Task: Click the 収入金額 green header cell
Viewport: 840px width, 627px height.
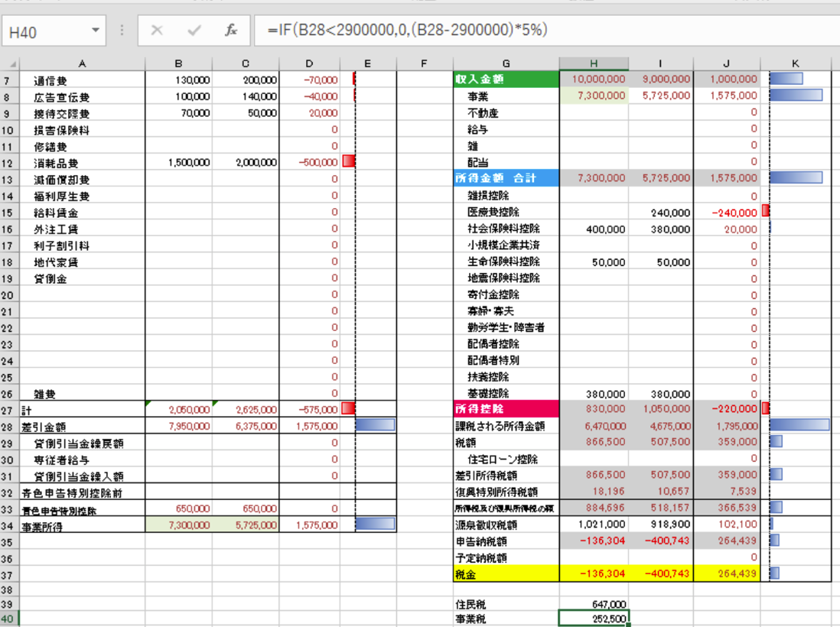Action: (506, 80)
